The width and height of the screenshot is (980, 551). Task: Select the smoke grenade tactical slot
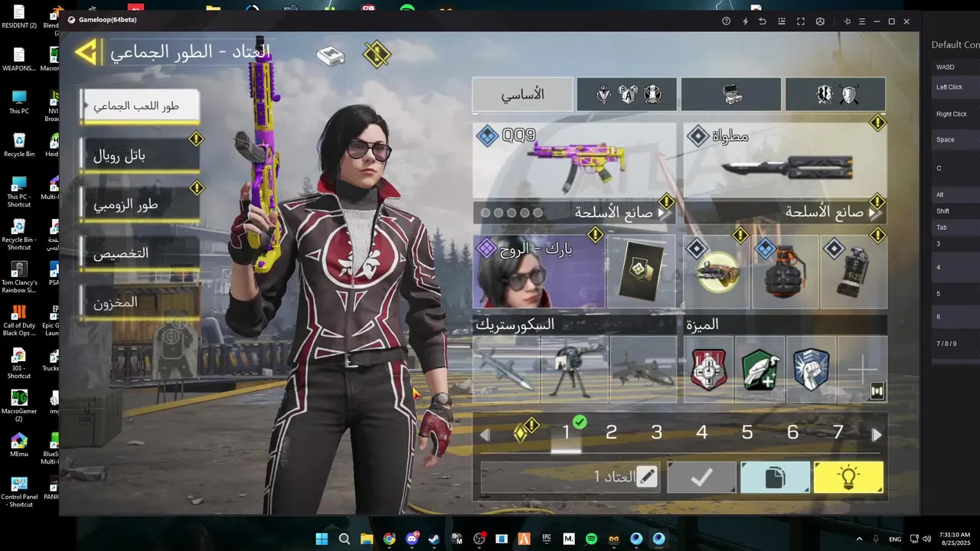click(854, 272)
